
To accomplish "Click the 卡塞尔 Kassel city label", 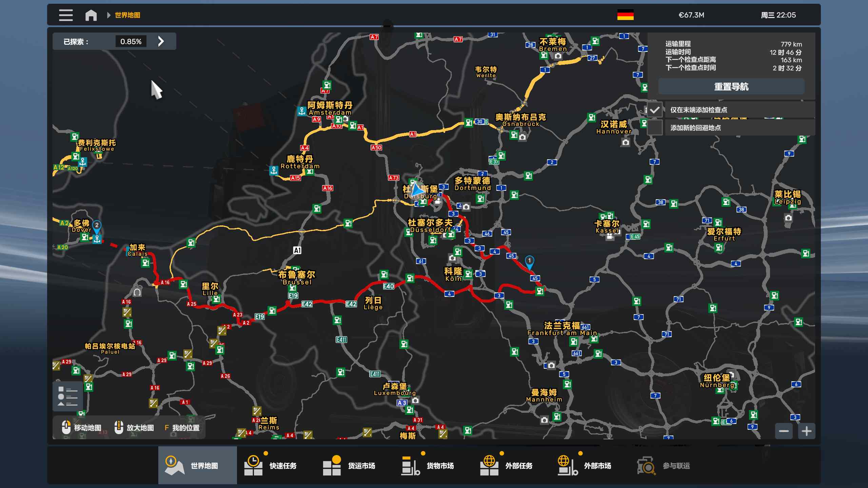I will click(x=607, y=227).
